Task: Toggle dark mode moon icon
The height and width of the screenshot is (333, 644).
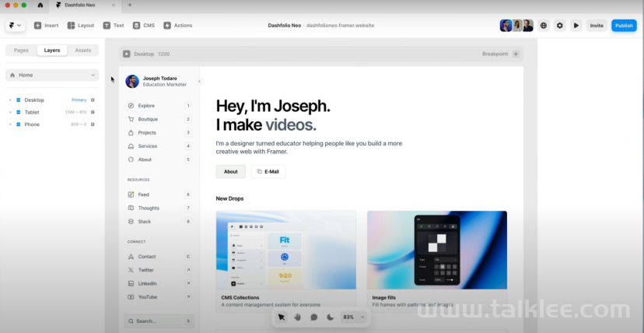Action: point(331,317)
